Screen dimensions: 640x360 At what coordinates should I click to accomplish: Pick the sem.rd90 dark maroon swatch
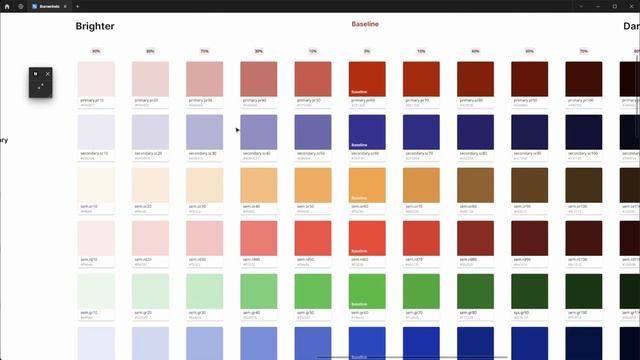[x=530, y=238]
